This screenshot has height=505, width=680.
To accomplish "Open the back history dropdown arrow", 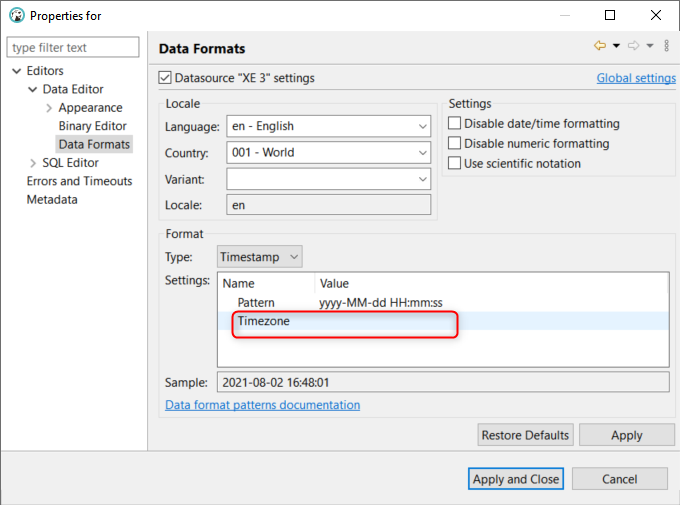I will [616, 46].
